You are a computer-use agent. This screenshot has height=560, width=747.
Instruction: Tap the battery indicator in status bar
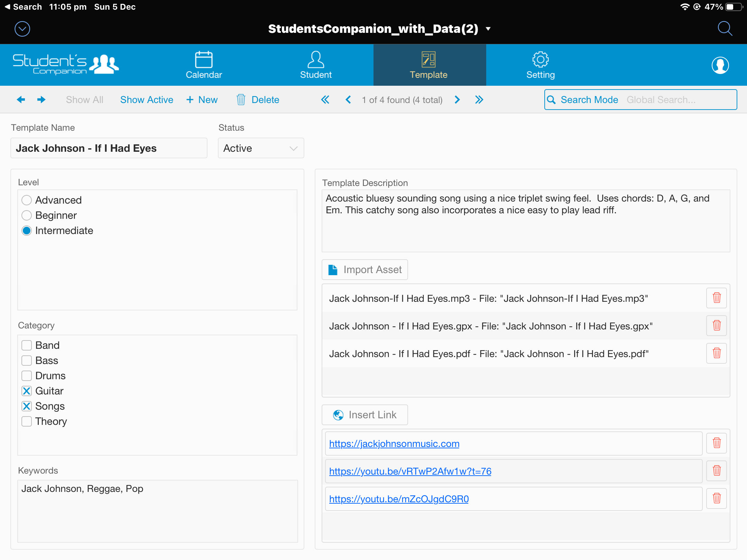click(x=735, y=7)
